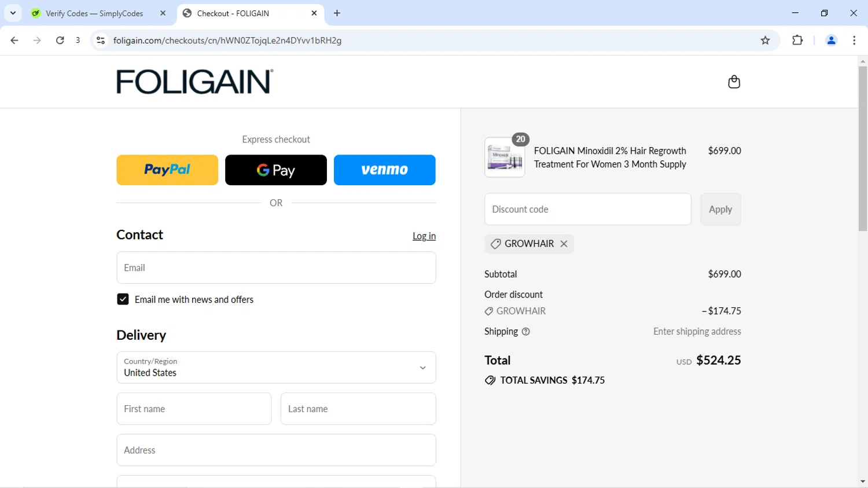
Task: Apply the discount code button
Action: [x=720, y=209]
